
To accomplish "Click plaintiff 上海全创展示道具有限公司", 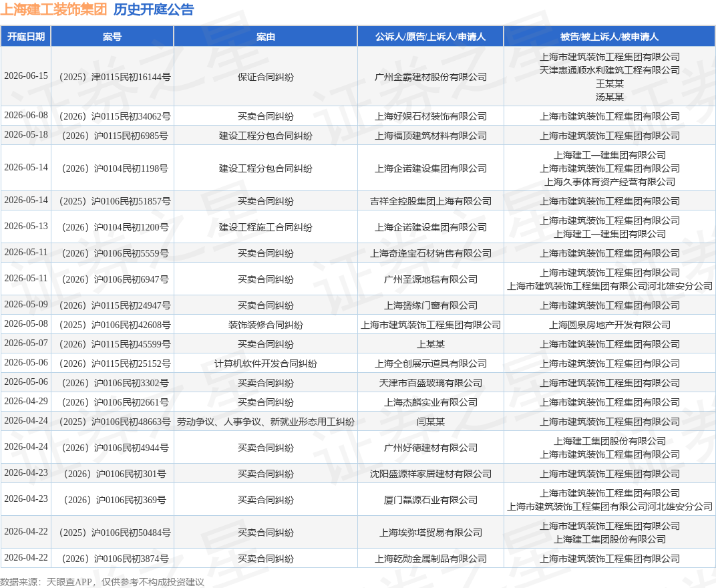I will (x=431, y=363).
